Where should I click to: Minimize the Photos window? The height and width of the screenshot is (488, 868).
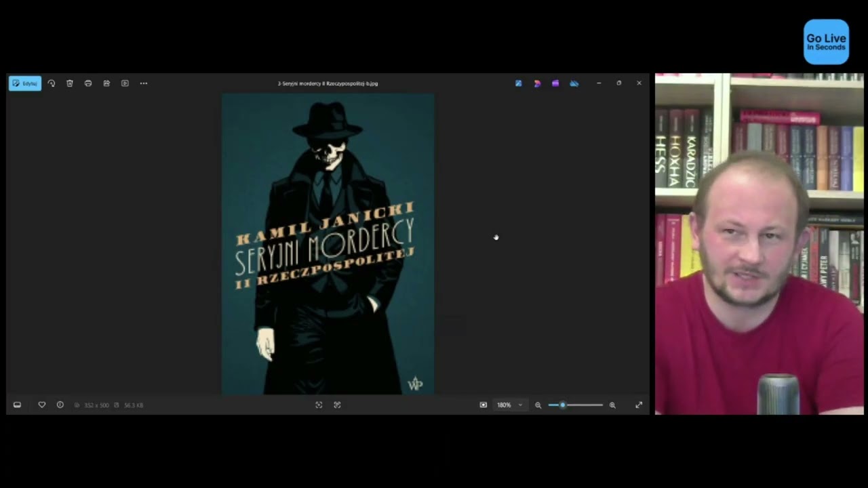coord(599,83)
